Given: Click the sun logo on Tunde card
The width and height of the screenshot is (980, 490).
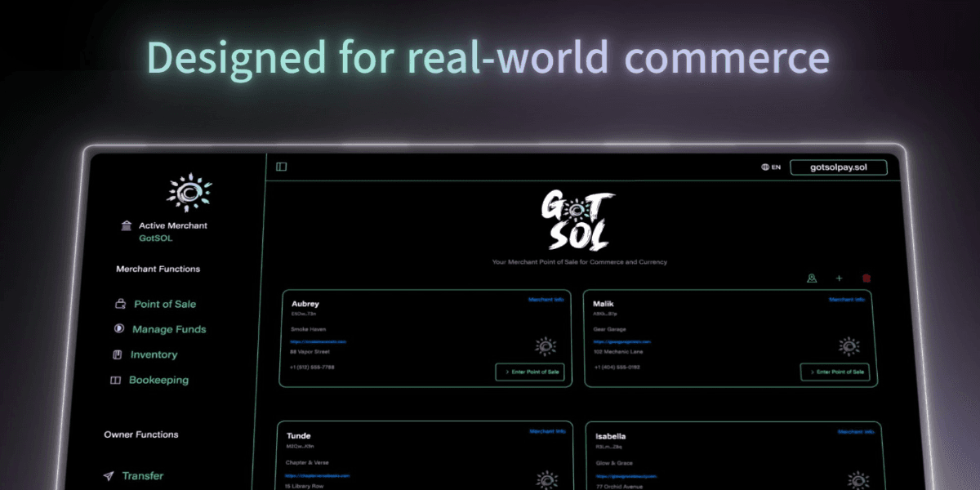Looking at the screenshot, I should click(547, 479).
